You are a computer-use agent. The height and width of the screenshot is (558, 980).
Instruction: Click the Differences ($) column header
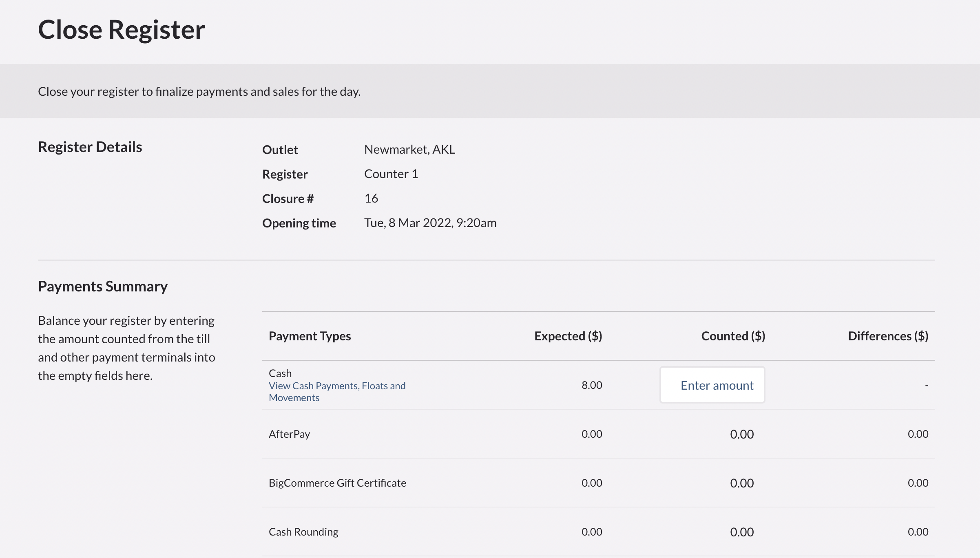coord(888,336)
